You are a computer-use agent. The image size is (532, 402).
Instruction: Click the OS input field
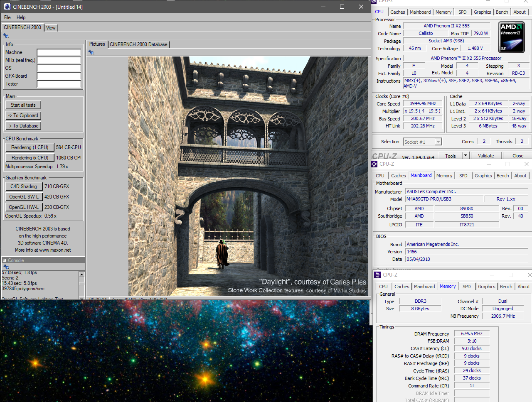coord(59,68)
